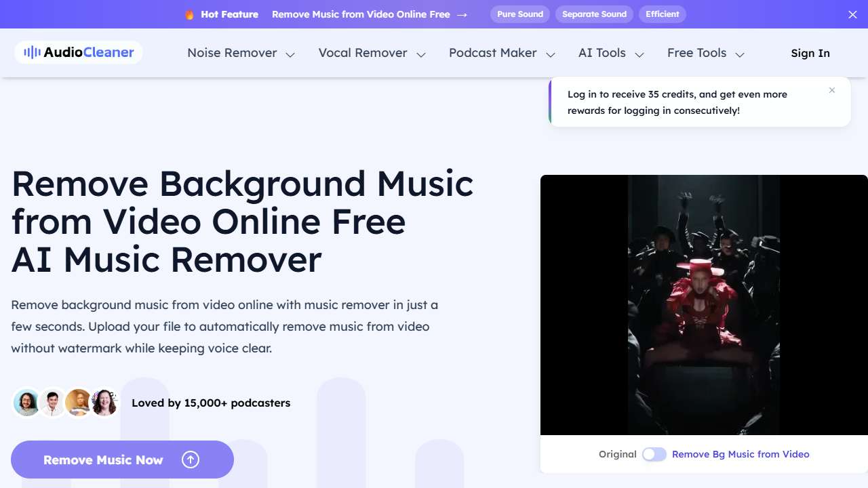Screen dimensions: 868x488
Task: Dismiss the Hot Feature announcement banner
Action: (852, 14)
